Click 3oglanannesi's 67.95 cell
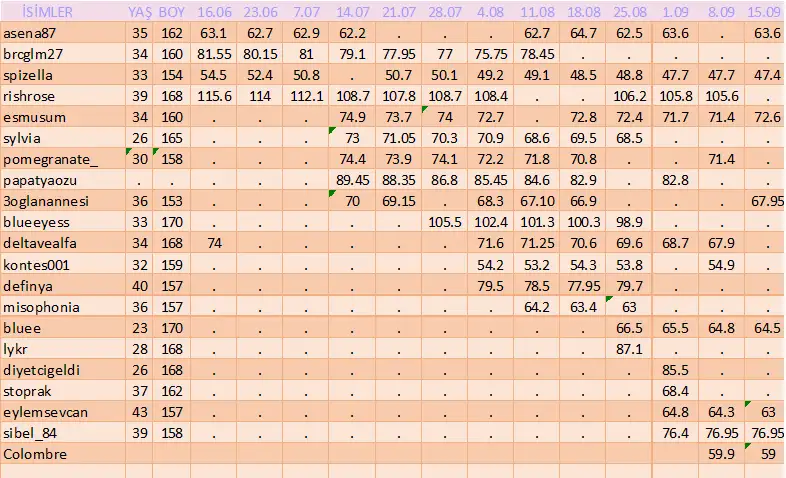The width and height of the screenshot is (786, 478). point(764,201)
